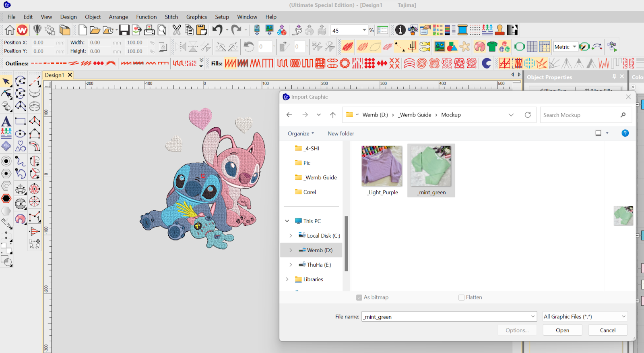The image size is (644, 353).
Task: Expand the ThuHa (E:) tree node
Action: tap(291, 265)
